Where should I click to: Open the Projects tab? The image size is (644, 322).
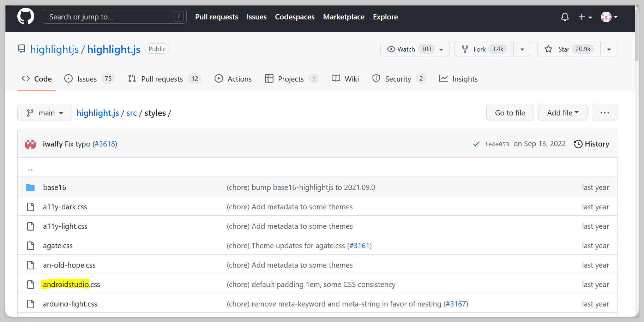[x=291, y=79]
